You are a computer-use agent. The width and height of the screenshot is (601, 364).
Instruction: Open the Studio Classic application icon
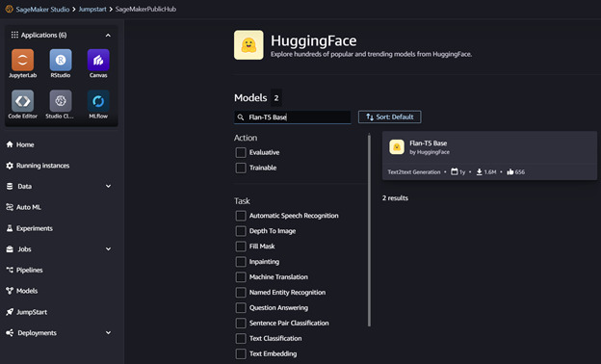point(61,101)
